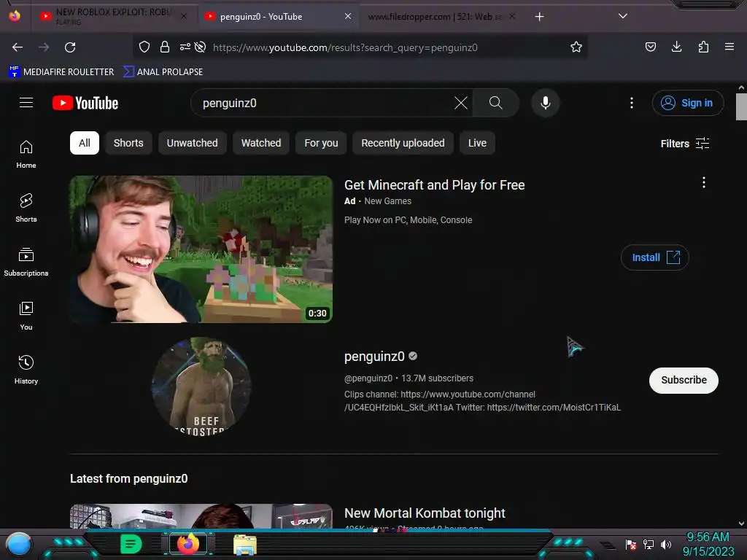Click the Install ad button
The image size is (747, 560).
point(654,257)
